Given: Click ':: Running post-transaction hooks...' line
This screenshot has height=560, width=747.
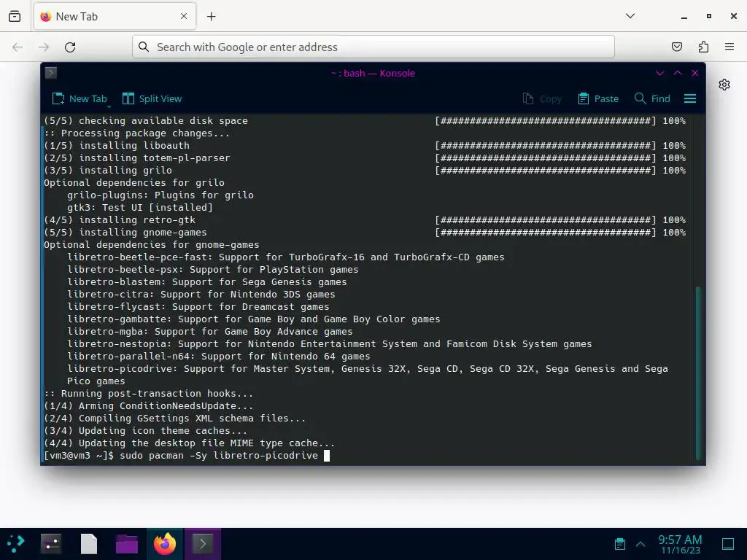Looking at the screenshot, I should tap(148, 393).
